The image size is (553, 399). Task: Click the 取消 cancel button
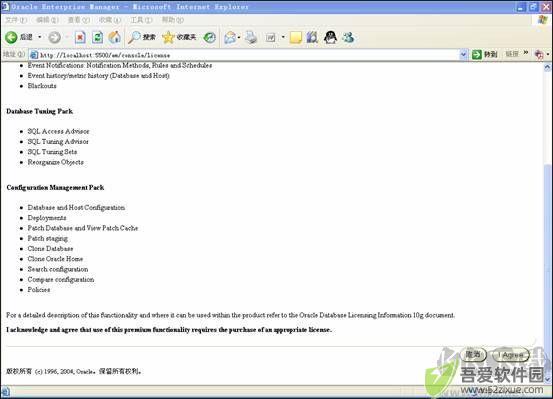(x=473, y=355)
